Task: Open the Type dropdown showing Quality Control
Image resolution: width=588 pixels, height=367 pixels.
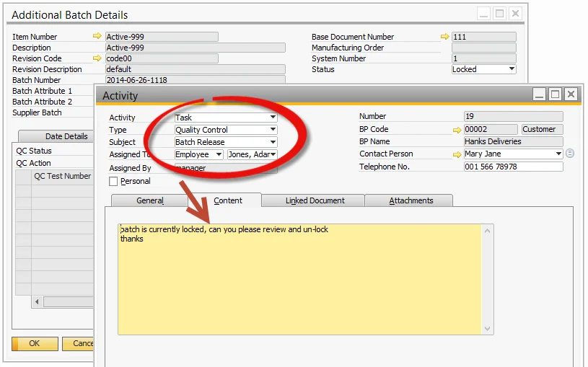Action: pos(273,130)
